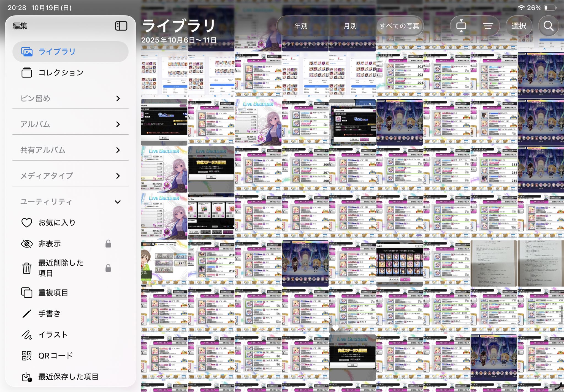Click the screen mirroring display icon

coord(461,26)
